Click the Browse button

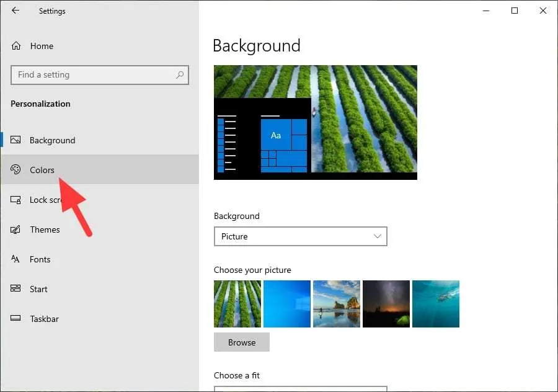(242, 342)
